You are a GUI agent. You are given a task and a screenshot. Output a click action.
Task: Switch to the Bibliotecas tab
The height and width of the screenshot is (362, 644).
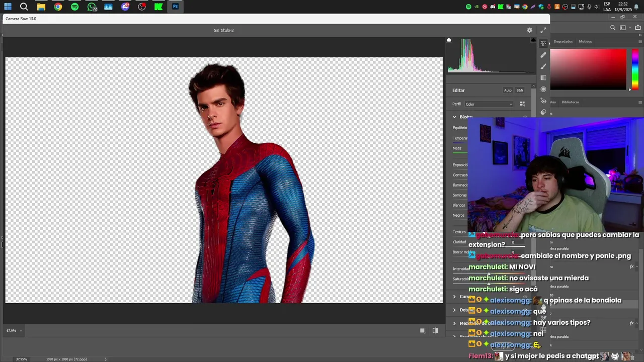pyautogui.click(x=570, y=102)
